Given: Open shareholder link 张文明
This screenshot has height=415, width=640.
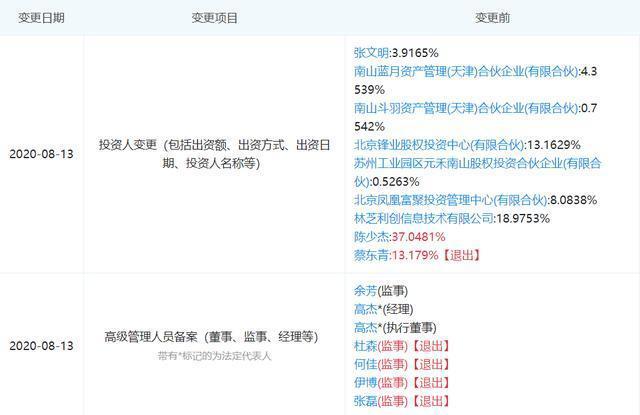Looking at the screenshot, I should click(x=371, y=53).
